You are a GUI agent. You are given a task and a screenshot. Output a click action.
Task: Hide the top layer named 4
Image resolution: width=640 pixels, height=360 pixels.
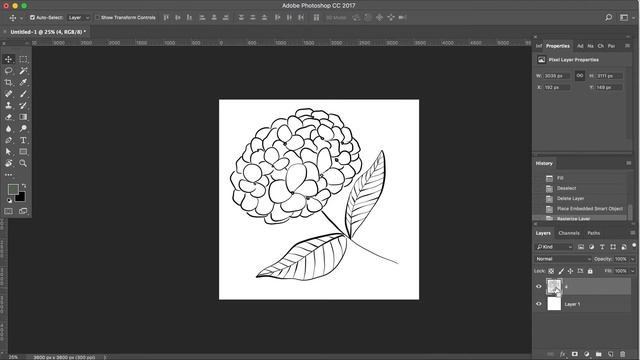click(539, 287)
